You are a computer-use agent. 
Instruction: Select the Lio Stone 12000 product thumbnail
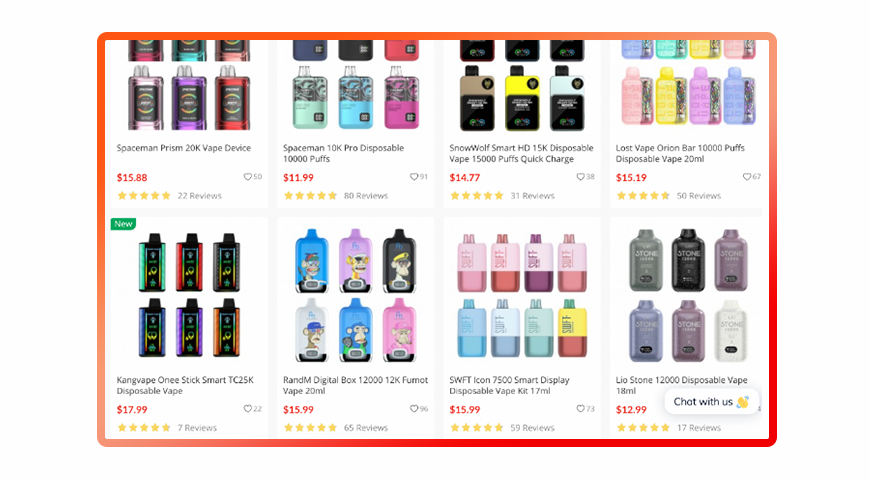(x=688, y=295)
